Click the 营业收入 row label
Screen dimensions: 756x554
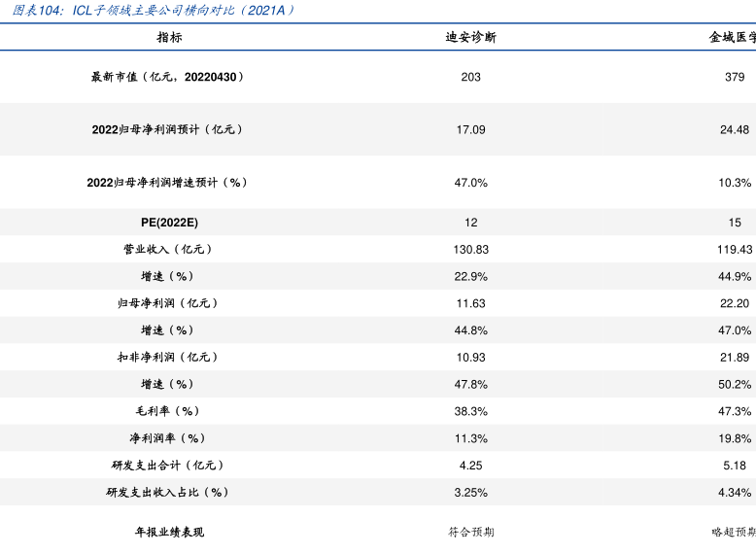pos(167,250)
